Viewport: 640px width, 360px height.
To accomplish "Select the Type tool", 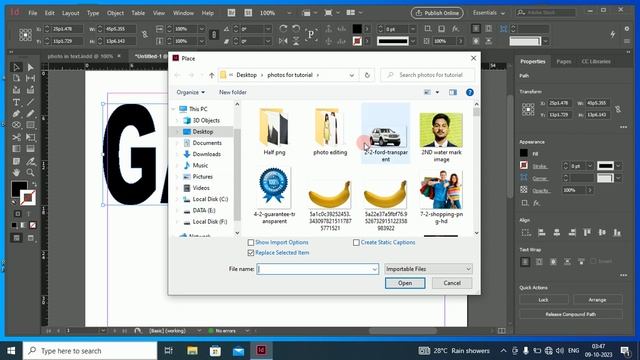I will click(16, 102).
